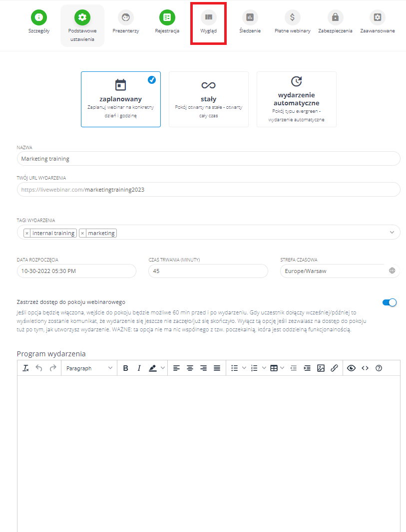Image resolution: width=406 pixels, height=532 pixels.
Task: Expand the event tags dropdown
Action: (x=391, y=233)
